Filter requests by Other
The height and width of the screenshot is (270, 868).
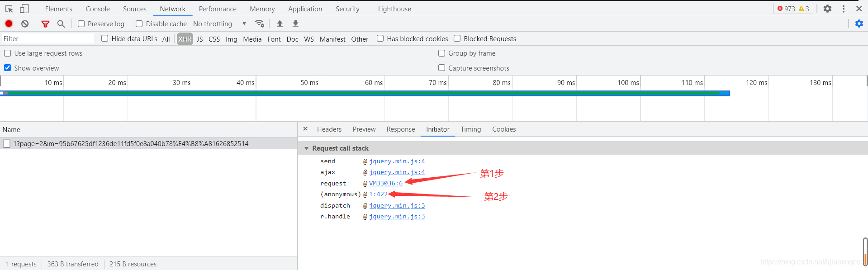pyautogui.click(x=360, y=39)
